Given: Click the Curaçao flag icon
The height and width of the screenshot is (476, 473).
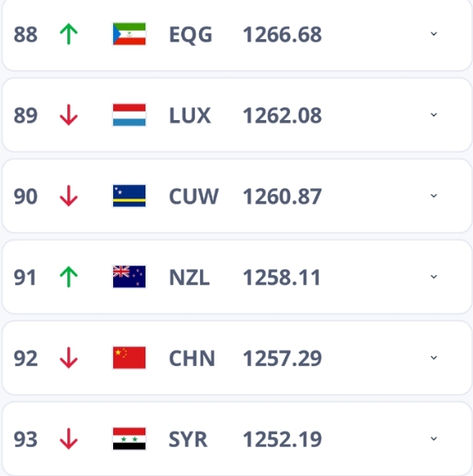Looking at the screenshot, I should pyautogui.click(x=129, y=196).
